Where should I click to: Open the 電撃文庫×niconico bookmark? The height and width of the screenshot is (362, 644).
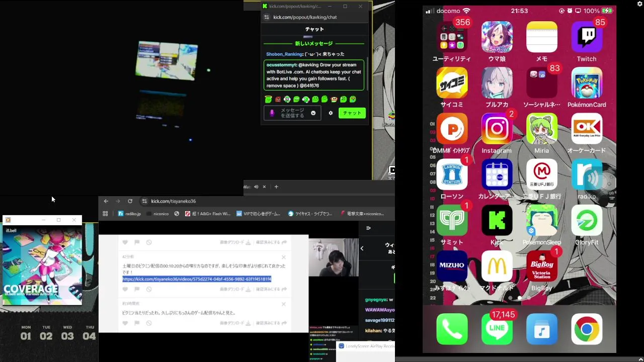(362, 214)
